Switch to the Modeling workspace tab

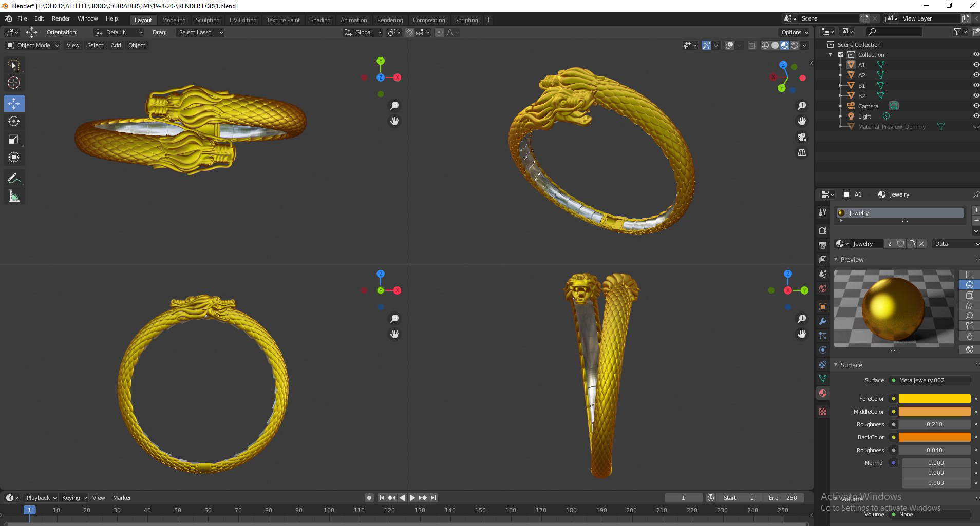(x=174, y=20)
